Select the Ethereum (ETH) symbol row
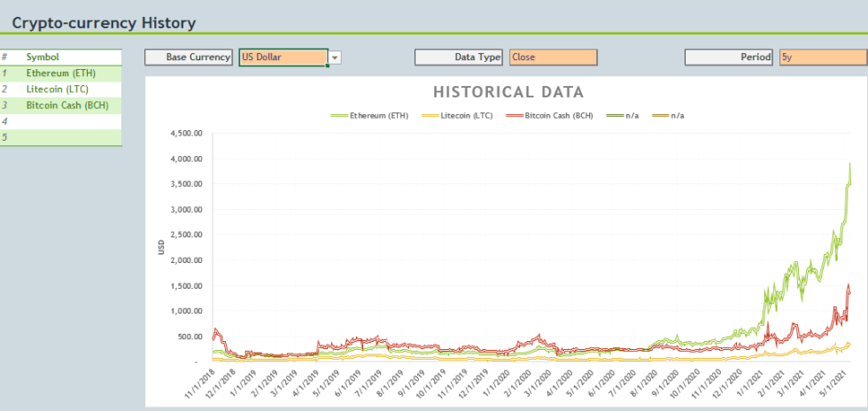Screen dimensions: 868x411 point(61,74)
